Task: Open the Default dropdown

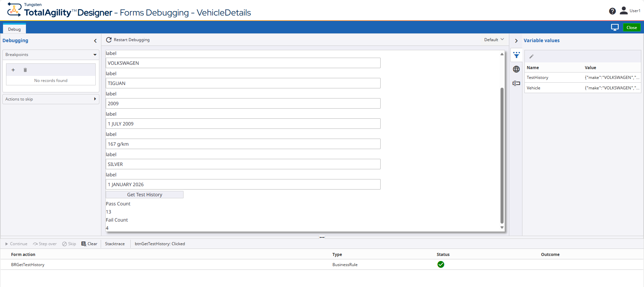Action: tap(494, 40)
